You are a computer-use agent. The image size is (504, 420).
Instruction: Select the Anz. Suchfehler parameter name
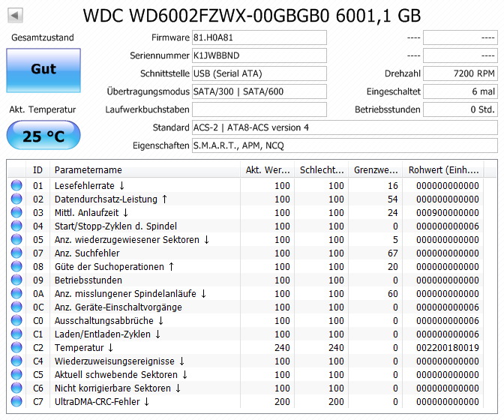pyautogui.click(x=87, y=253)
